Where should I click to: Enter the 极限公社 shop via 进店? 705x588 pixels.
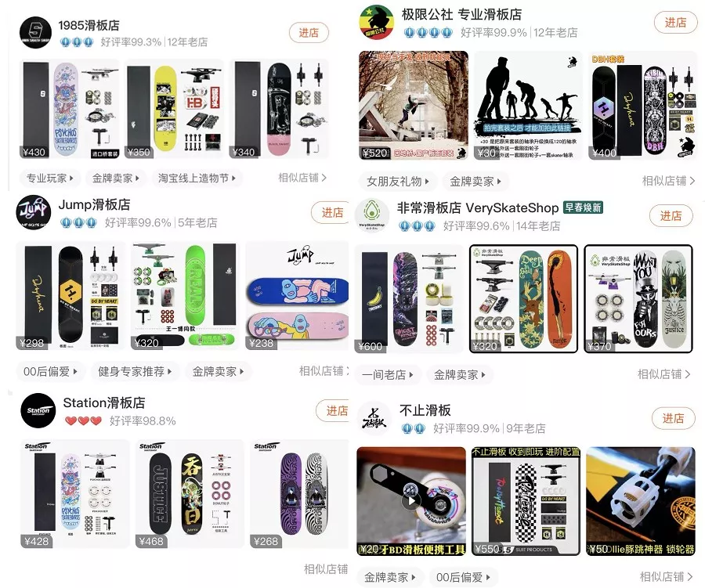pyautogui.click(x=675, y=22)
